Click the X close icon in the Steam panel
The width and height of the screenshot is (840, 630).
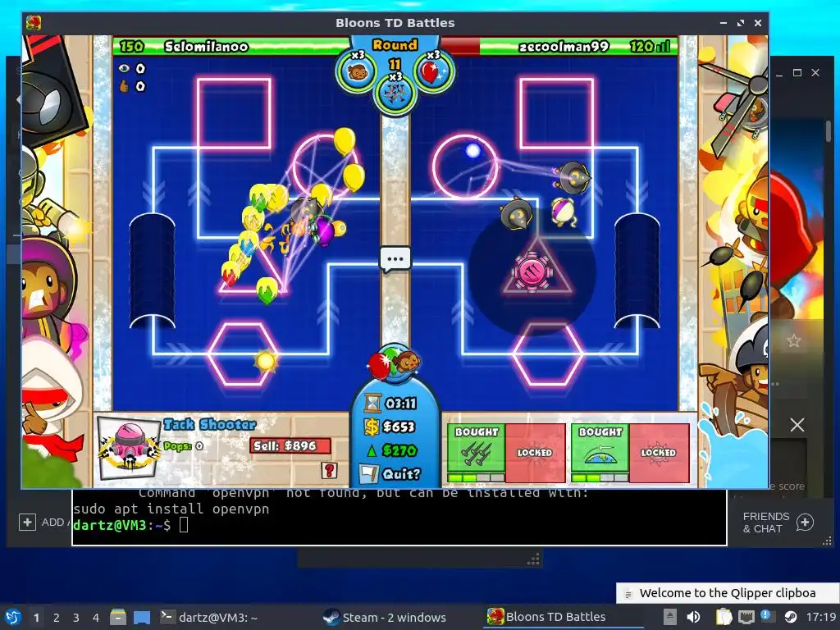click(797, 425)
